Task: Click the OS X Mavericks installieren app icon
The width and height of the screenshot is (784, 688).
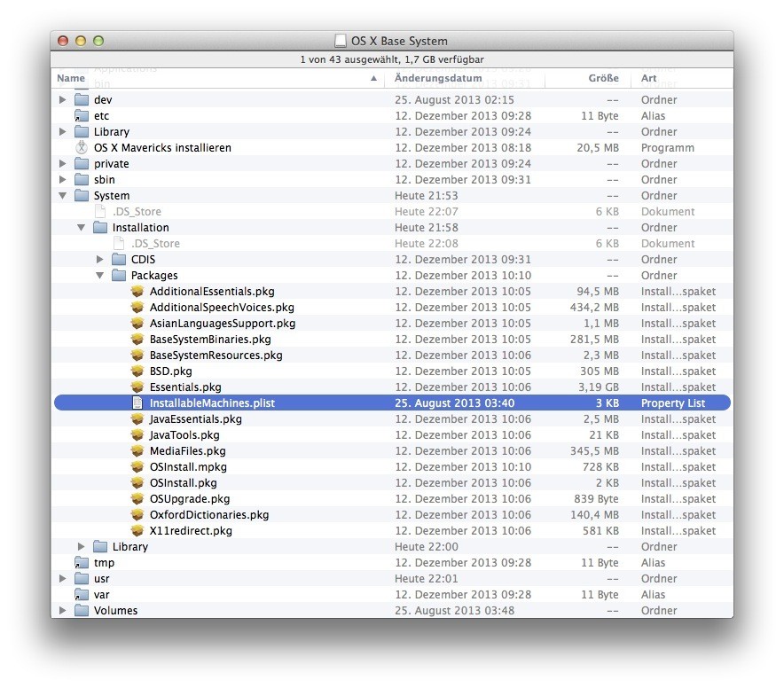Action: 82,148
